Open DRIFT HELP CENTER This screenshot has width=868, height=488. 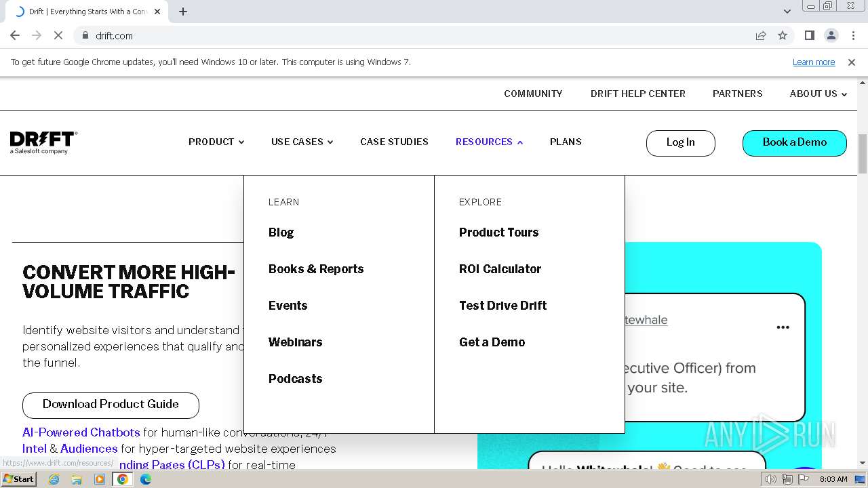click(x=637, y=94)
